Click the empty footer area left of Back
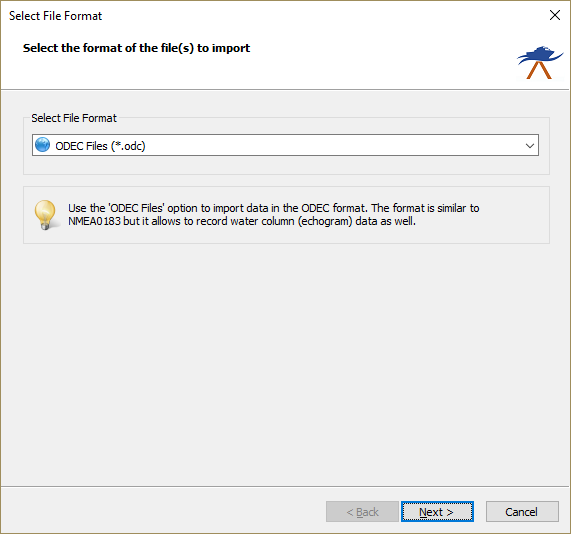This screenshot has width=571, height=534. 163,511
